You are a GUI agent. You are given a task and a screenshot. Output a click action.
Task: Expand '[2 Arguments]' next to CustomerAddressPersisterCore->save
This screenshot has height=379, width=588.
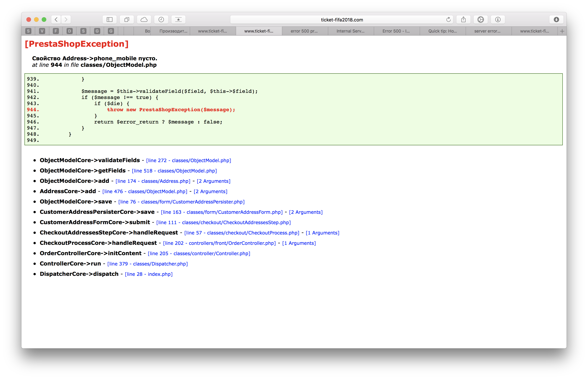306,212
